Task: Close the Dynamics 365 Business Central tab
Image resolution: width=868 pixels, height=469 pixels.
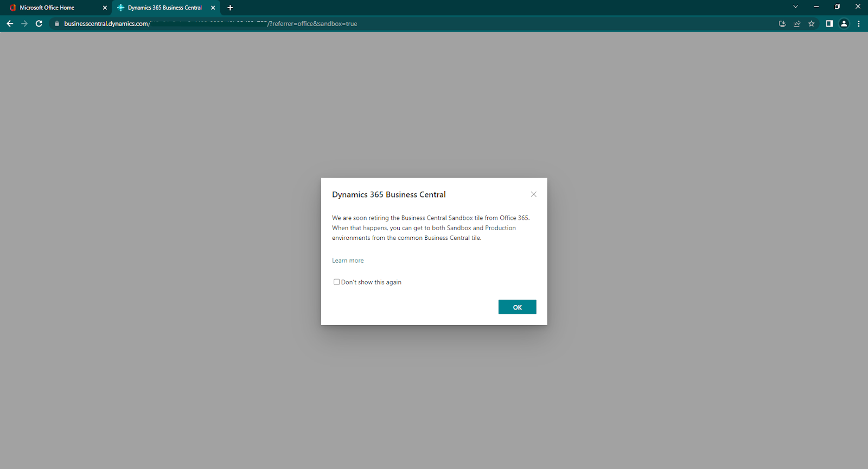Action: [x=213, y=8]
